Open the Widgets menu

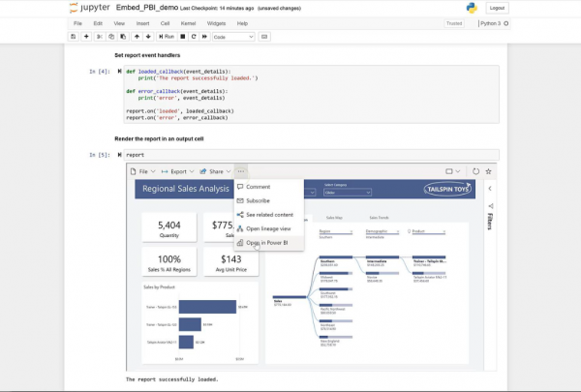click(x=216, y=23)
